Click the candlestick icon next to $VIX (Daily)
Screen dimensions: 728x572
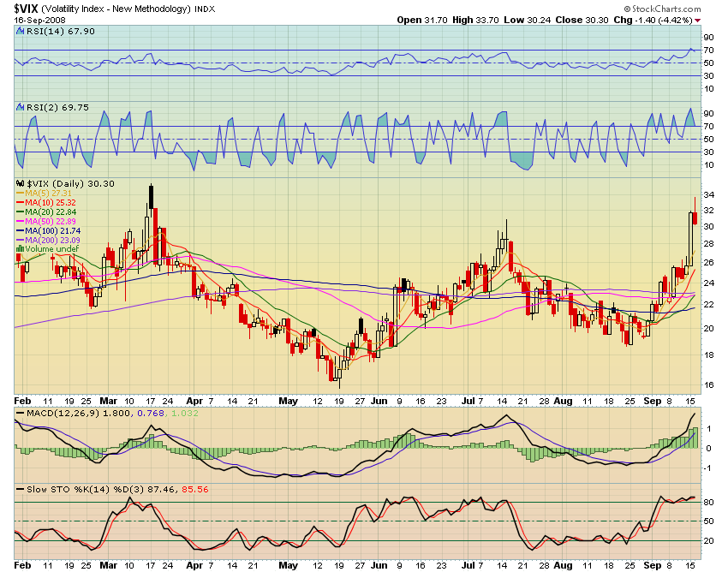(x=20, y=183)
